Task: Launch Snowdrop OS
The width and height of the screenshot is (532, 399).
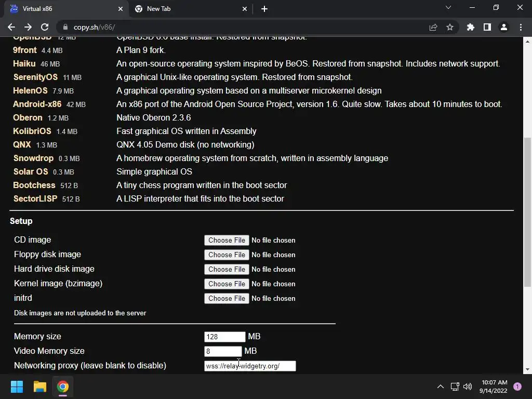Action: (x=34, y=158)
